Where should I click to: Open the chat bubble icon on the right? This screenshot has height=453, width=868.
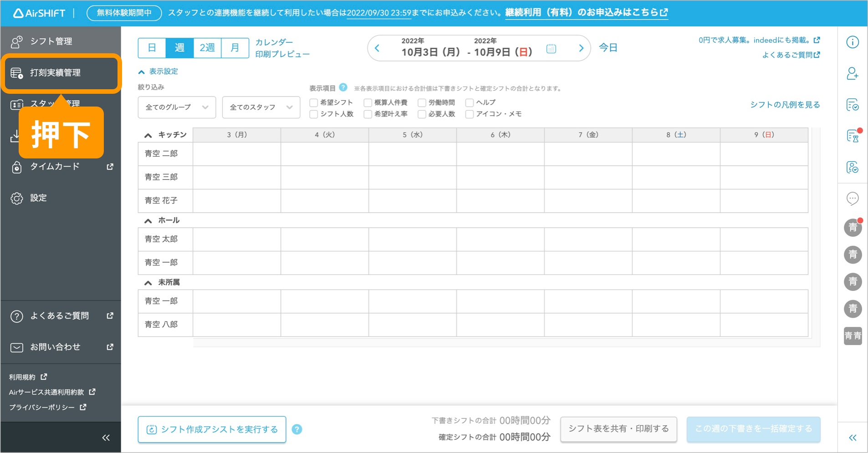coord(853,199)
